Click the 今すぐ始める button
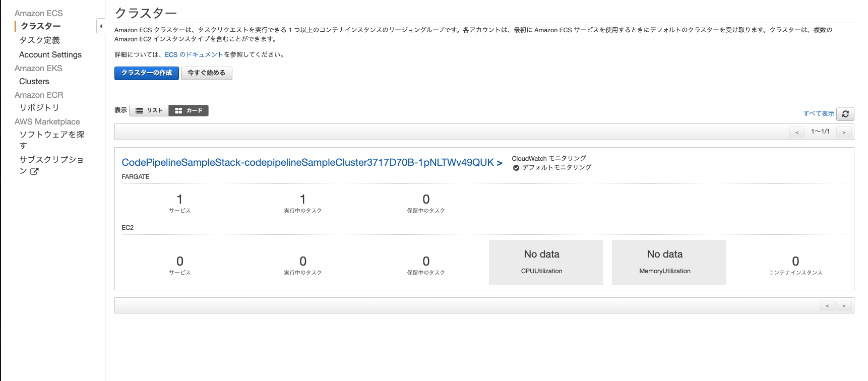Viewport: 868px width, 381px height. pyautogui.click(x=207, y=73)
